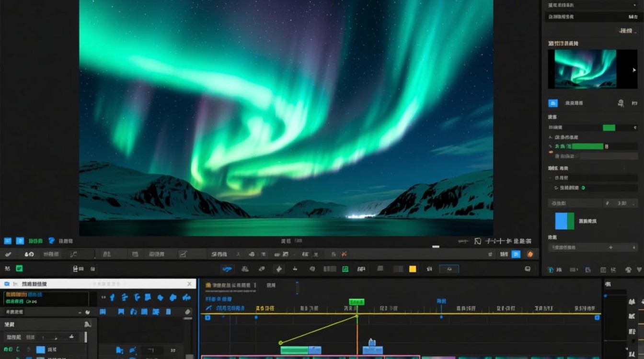
Task: Click the person icon in the right panel
Action: (621, 103)
